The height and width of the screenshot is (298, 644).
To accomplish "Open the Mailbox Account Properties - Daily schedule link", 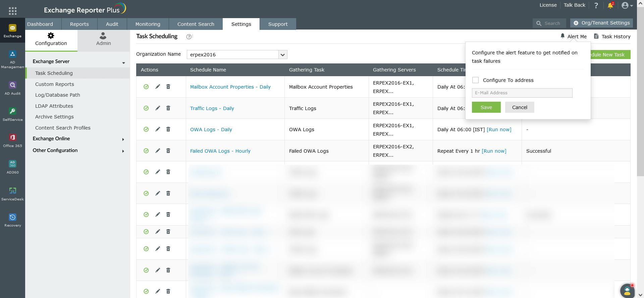I will (x=230, y=87).
